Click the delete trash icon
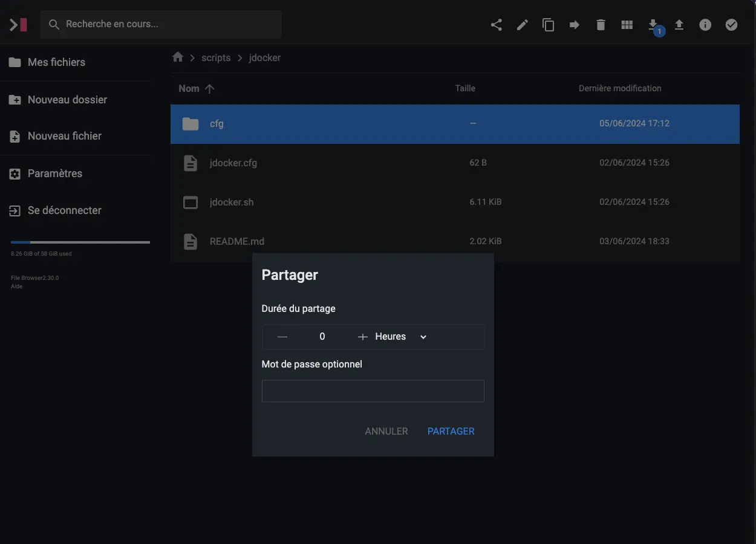756x544 pixels. click(x=601, y=25)
